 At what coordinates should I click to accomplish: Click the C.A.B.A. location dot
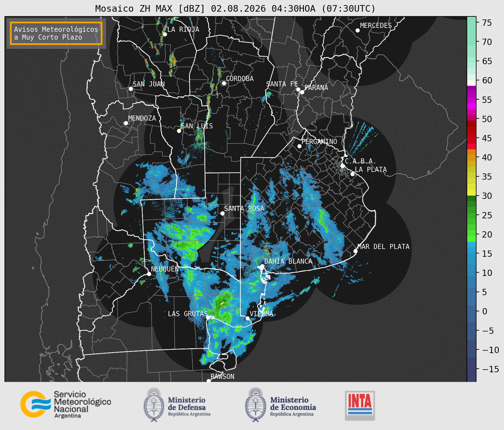343,166
